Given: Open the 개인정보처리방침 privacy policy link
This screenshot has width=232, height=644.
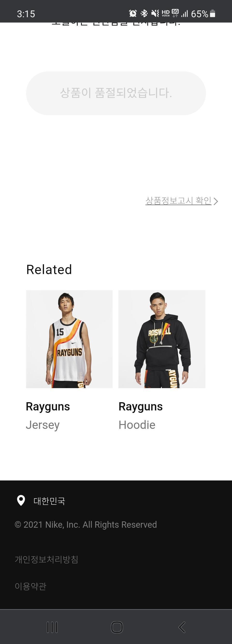Looking at the screenshot, I should 47,559.
